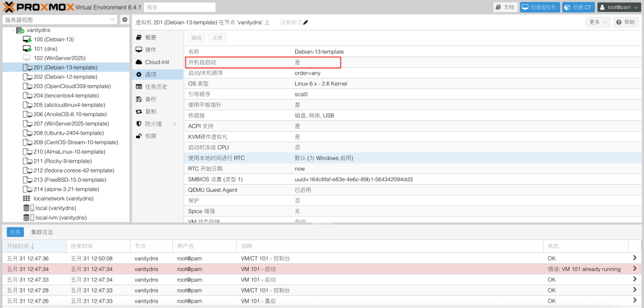Expand the VM 101 重启 task row
This screenshot has width=644, height=308.
(635, 301)
